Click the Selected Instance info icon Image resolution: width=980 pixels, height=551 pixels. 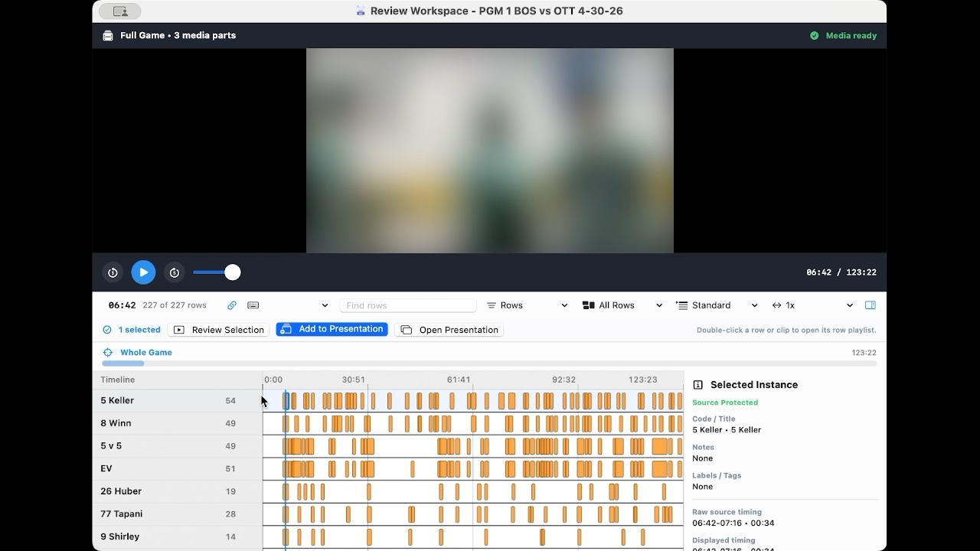pyautogui.click(x=698, y=385)
